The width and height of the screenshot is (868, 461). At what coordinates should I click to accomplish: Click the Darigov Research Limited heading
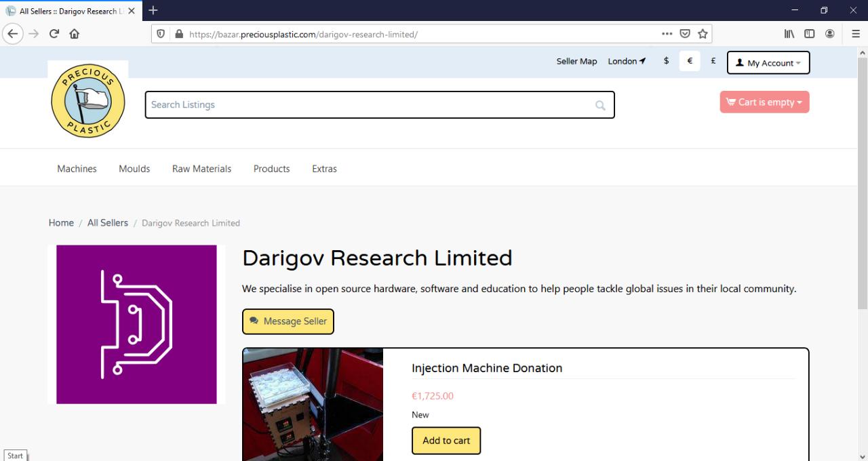click(x=377, y=258)
